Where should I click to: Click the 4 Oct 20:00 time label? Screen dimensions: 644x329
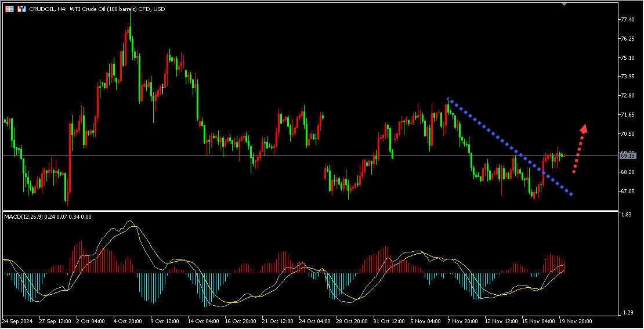pos(128,320)
